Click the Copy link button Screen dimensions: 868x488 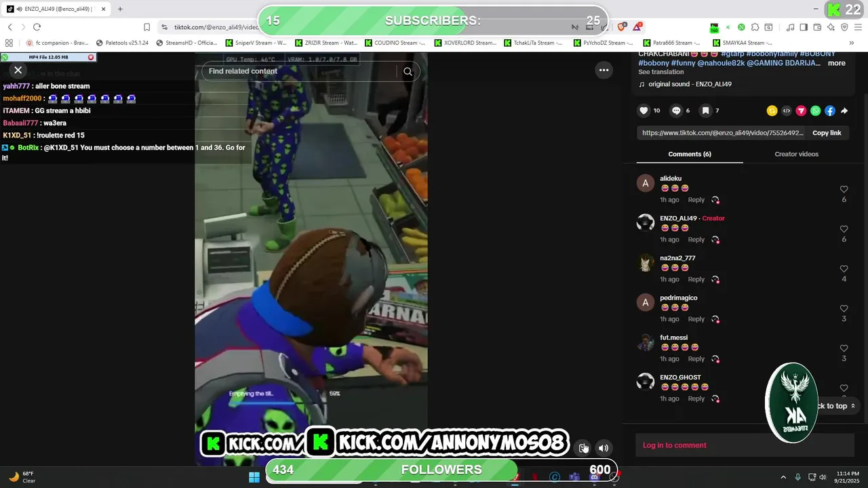(827, 133)
